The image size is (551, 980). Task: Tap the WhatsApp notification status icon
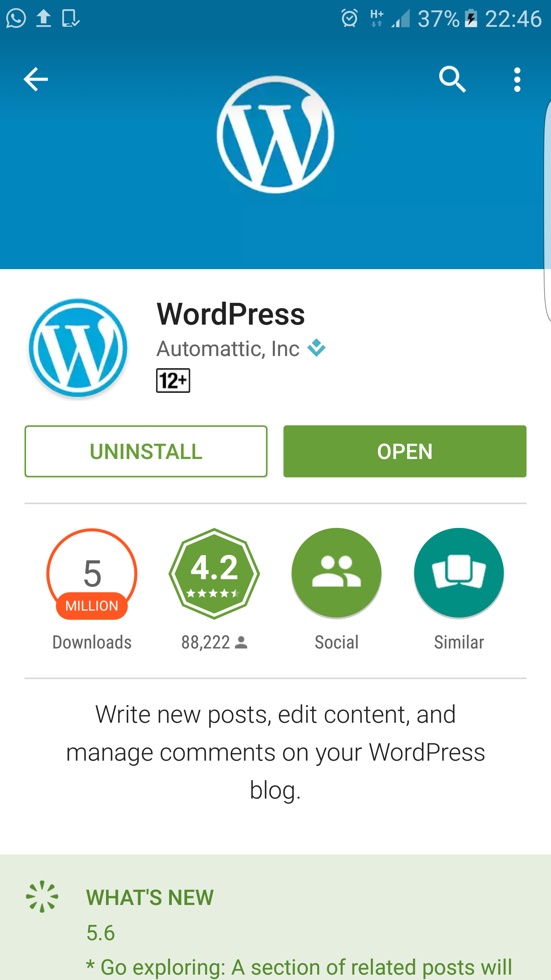click(16, 18)
